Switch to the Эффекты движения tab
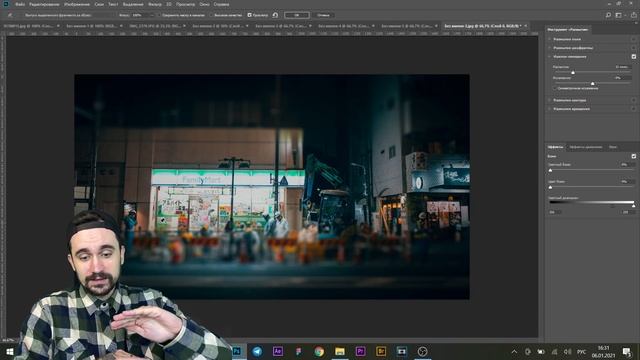This screenshot has height=360, width=640. pos(586,147)
